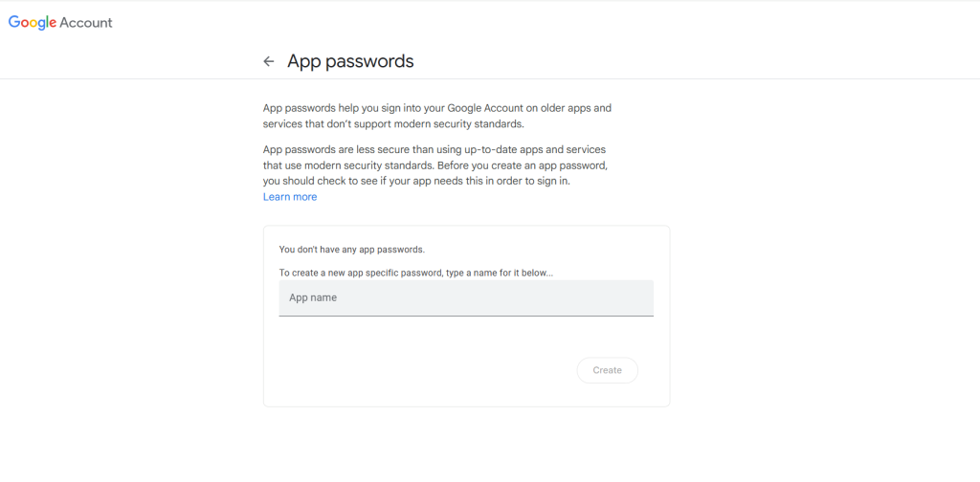The width and height of the screenshot is (980, 482).
Task: Click the multicolored Google wordmark
Action: click(x=33, y=23)
